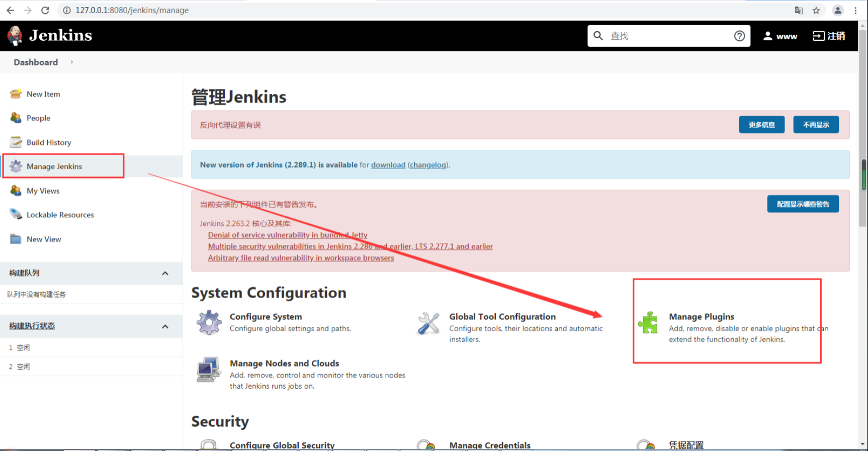Click the '反向代理设置有误' warning text

(230, 125)
